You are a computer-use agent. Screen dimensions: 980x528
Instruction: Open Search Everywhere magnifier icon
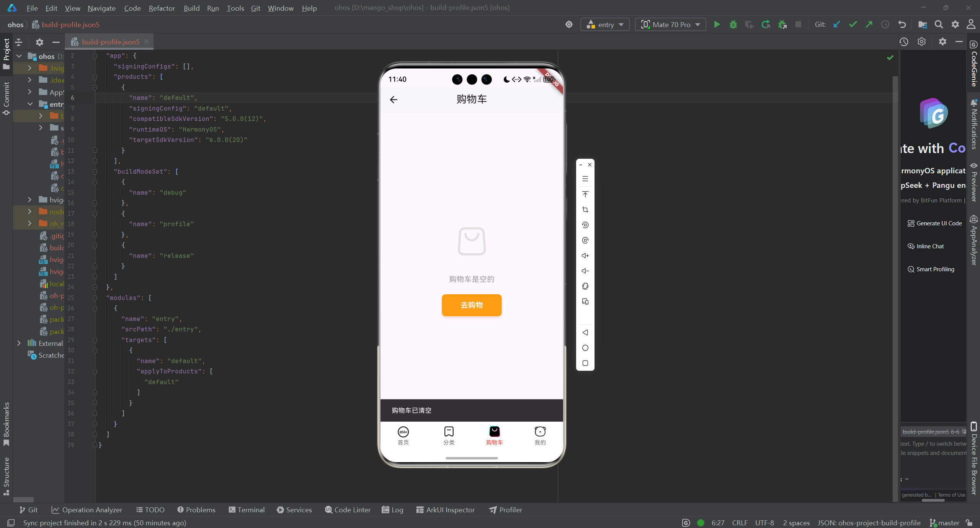point(939,24)
